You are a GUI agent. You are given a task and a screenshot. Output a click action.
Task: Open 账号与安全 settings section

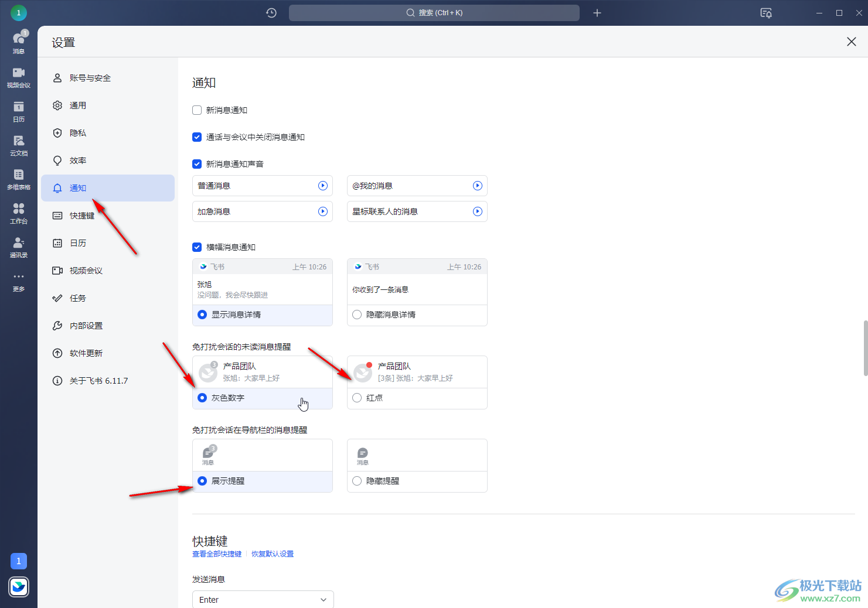pyautogui.click(x=108, y=78)
